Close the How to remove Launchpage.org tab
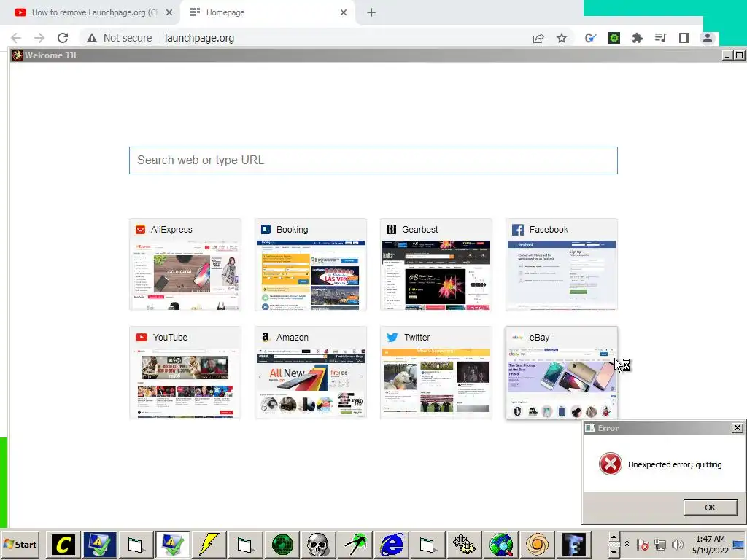Screen dimensions: 747x560 click(x=169, y=12)
